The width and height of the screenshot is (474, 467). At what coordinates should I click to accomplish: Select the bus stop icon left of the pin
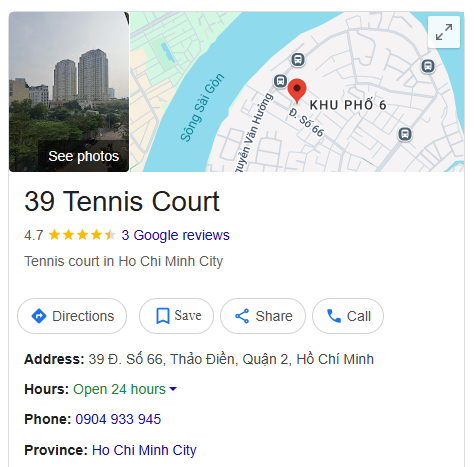pyautogui.click(x=280, y=81)
